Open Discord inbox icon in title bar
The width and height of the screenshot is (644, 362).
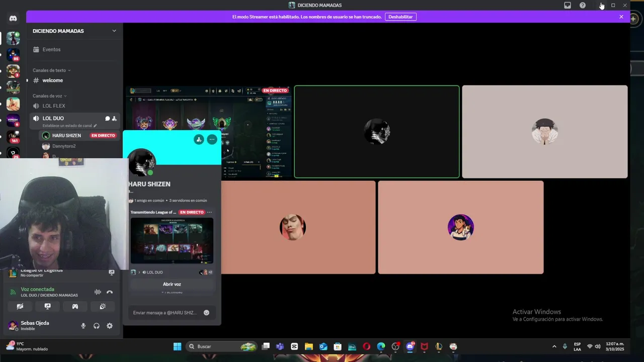coord(568,6)
